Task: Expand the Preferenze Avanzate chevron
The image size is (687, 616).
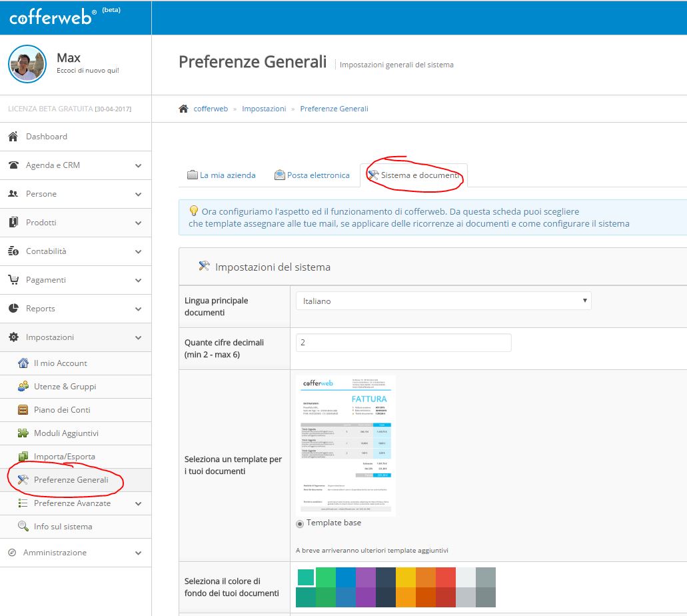Action: click(x=139, y=504)
